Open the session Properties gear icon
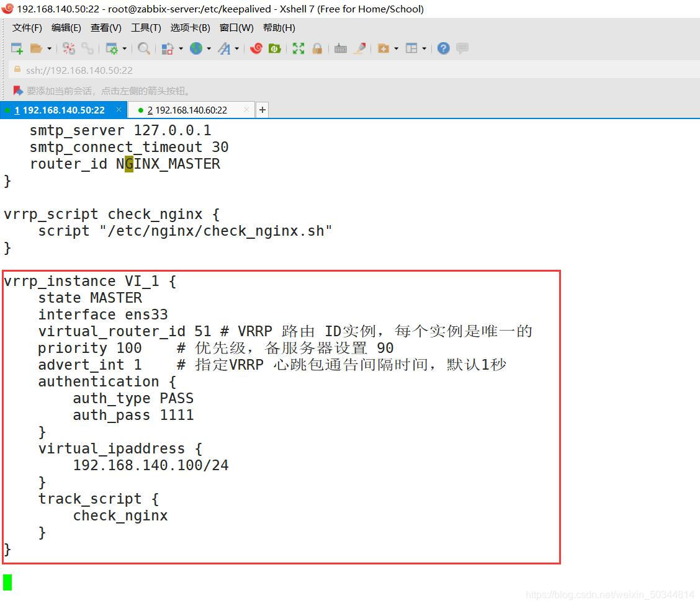This screenshot has height=606, width=700. point(111,48)
